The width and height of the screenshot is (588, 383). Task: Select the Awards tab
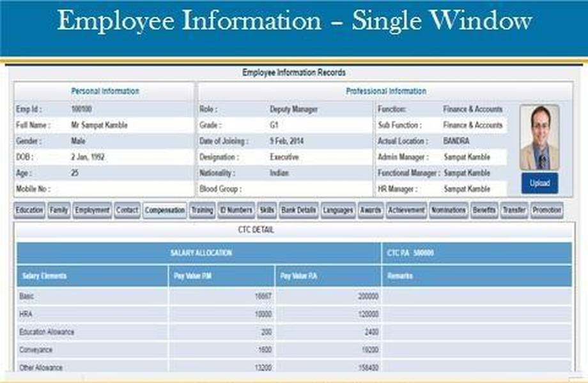point(371,210)
